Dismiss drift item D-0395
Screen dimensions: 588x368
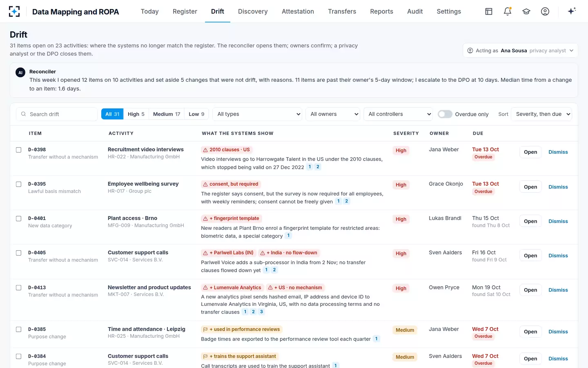pos(558,187)
